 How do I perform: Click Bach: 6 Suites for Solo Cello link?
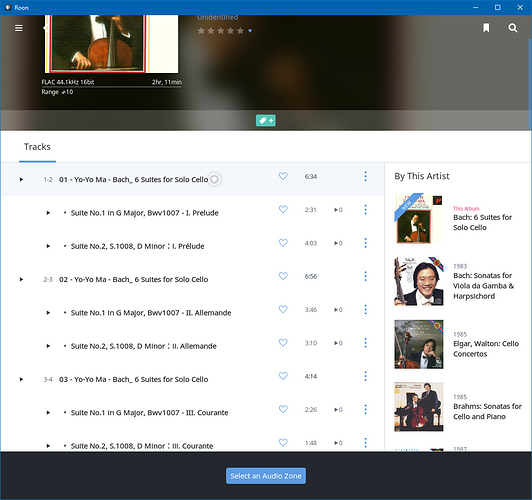tap(482, 223)
